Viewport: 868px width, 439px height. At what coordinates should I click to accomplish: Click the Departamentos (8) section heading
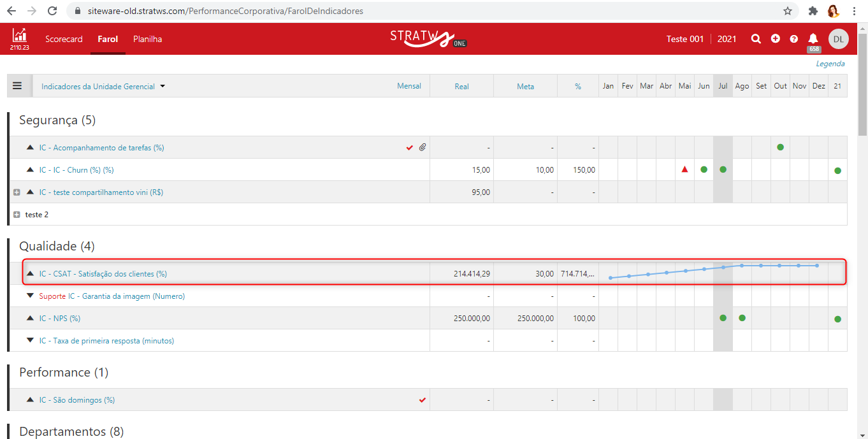click(71, 431)
